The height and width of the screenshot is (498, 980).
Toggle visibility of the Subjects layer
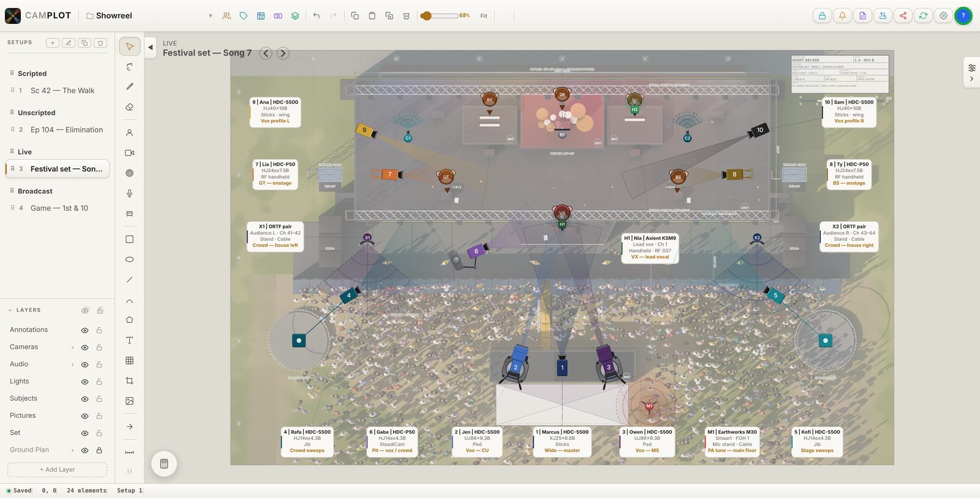(x=85, y=399)
